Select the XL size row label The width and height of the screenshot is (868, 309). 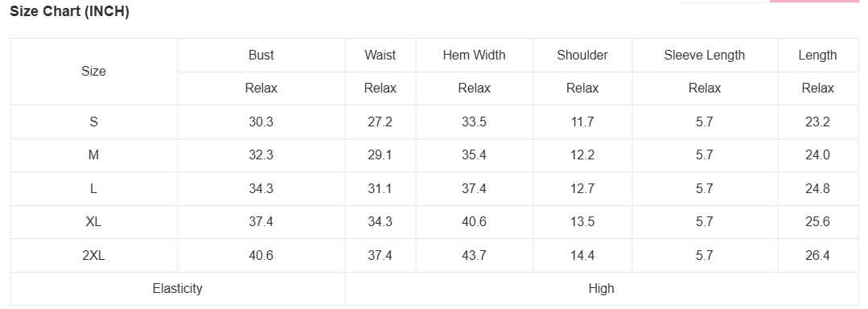(93, 222)
